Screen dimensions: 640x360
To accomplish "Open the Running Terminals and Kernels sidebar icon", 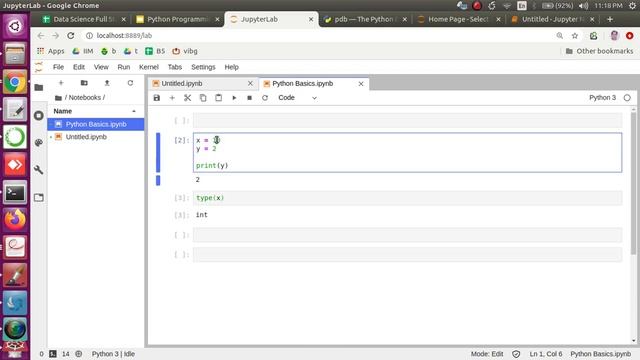I will 39,116.
